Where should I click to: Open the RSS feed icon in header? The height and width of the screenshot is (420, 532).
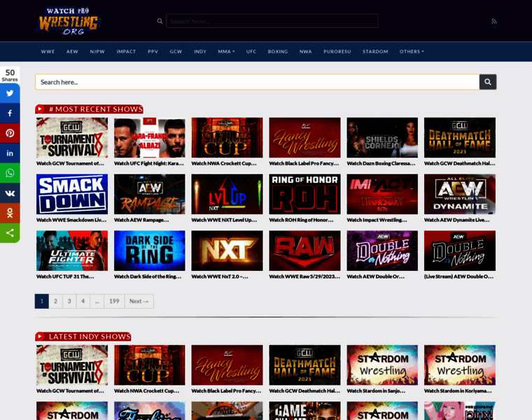494,22
